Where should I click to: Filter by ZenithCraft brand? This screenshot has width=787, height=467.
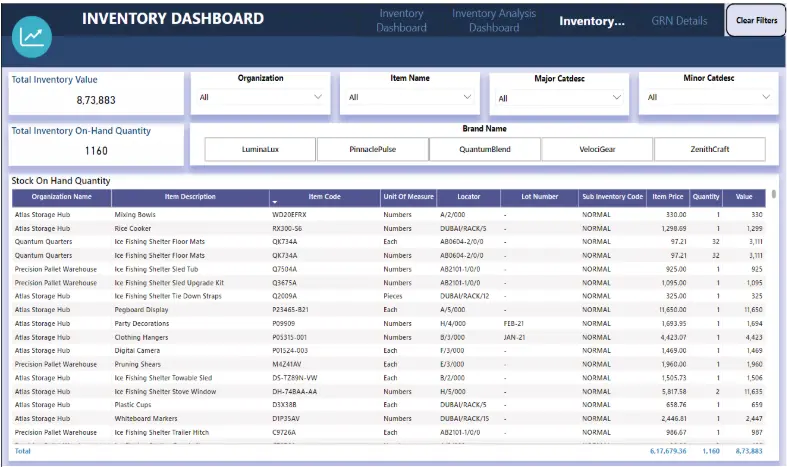[710, 149]
